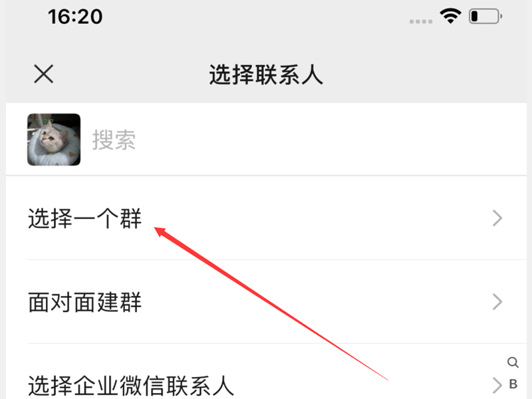Focus the 搜索 search field
This screenshot has height=399, width=532.
coord(303,140)
